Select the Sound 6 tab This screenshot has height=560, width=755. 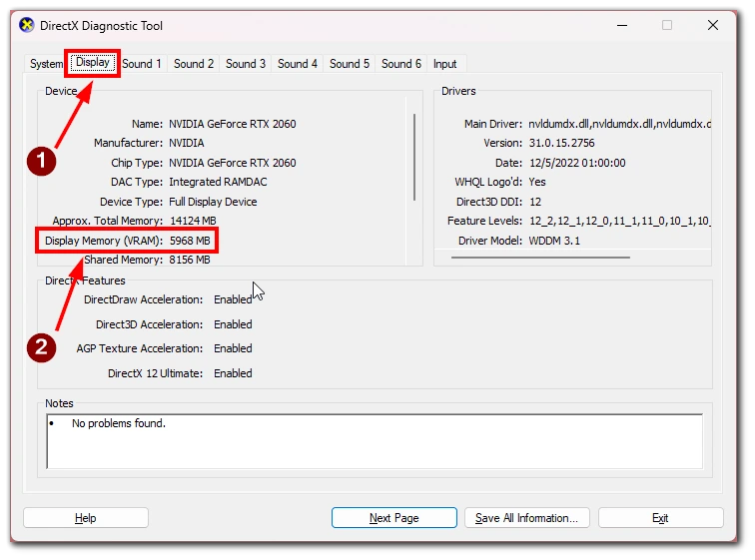401,64
